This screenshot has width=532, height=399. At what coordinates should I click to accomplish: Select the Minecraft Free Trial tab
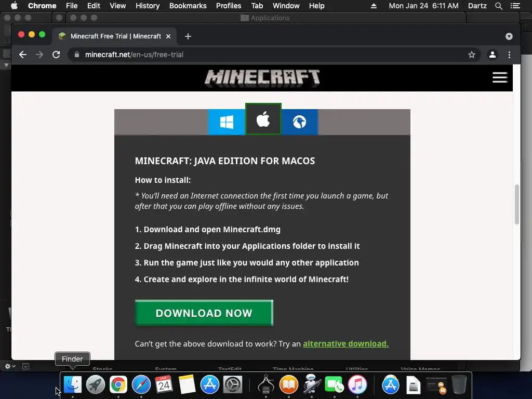pos(114,36)
